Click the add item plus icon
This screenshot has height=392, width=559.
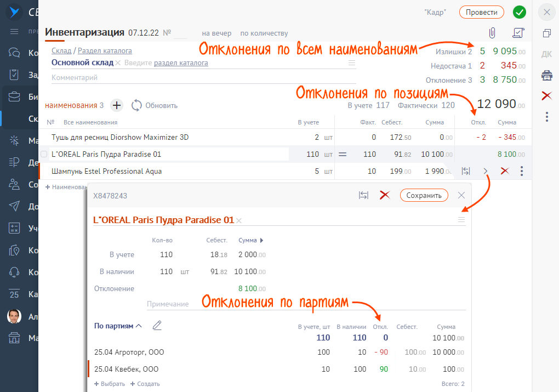pos(116,105)
